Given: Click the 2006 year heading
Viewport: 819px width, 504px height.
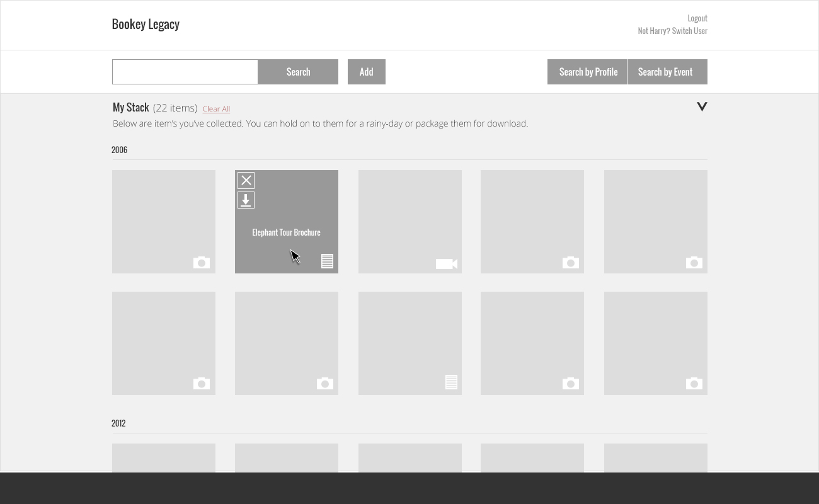Looking at the screenshot, I should click(x=120, y=150).
